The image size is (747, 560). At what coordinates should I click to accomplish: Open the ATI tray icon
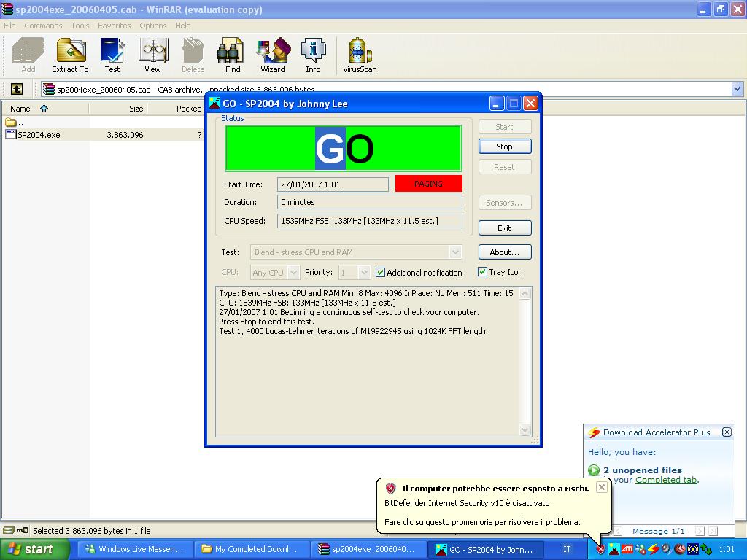(x=627, y=549)
